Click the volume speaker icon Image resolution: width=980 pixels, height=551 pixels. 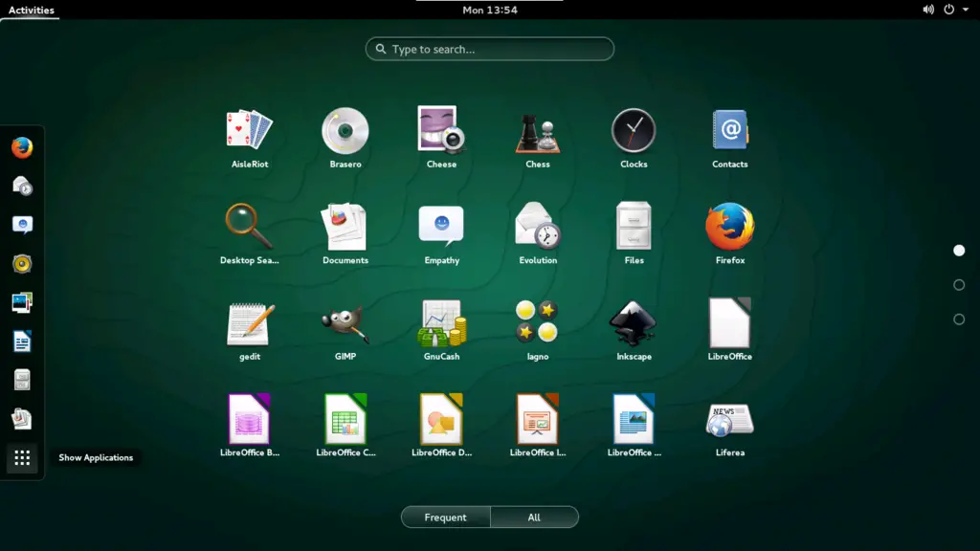pyautogui.click(x=928, y=10)
